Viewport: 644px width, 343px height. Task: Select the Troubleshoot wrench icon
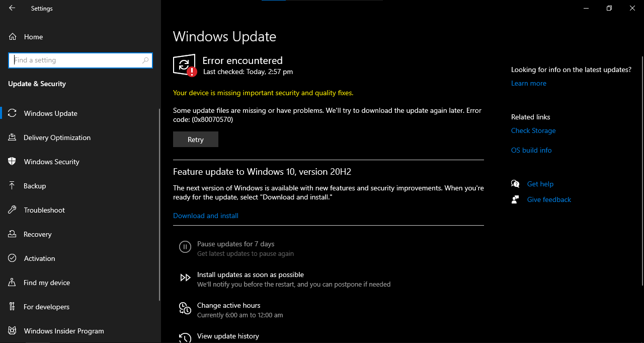(x=13, y=210)
